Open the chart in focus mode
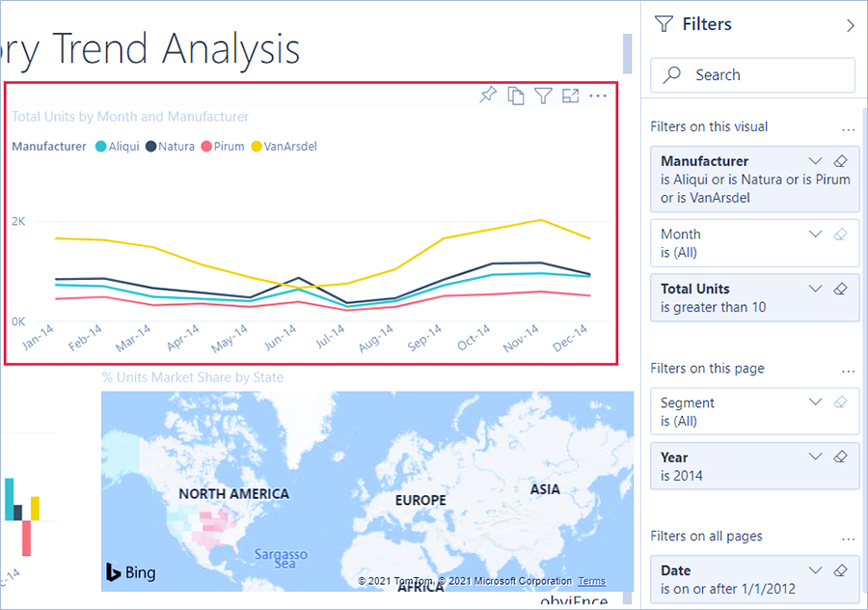Image resolution: width=868 pixels, height=610 pixels. click(x=571, y=96)
